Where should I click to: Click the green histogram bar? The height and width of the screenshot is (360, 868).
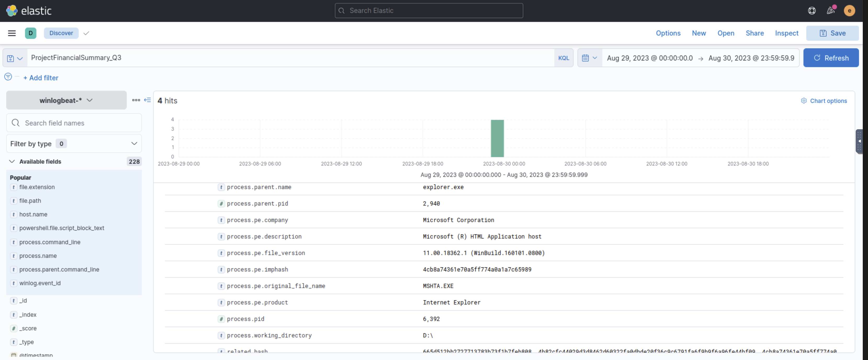click(x=497, y=138)
